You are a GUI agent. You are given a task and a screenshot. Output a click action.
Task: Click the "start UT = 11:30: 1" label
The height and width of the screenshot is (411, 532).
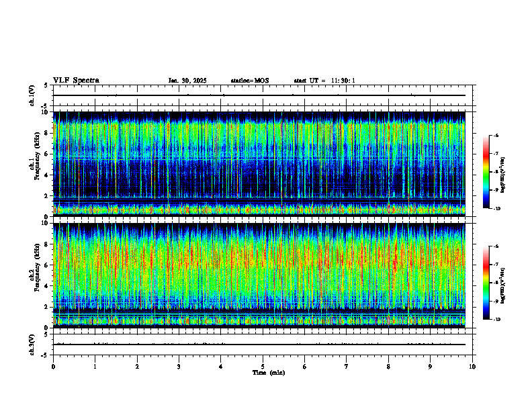[x=324, y=81]
